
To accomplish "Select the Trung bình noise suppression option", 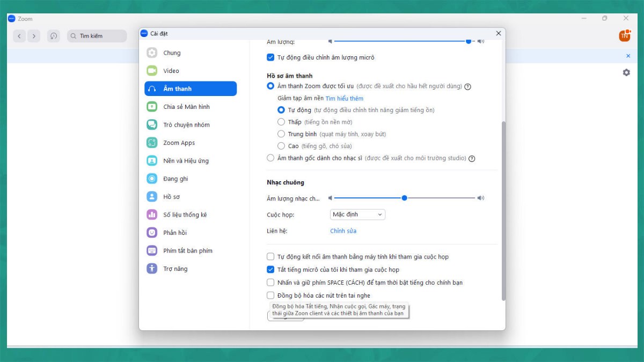I will coord(281,134).
